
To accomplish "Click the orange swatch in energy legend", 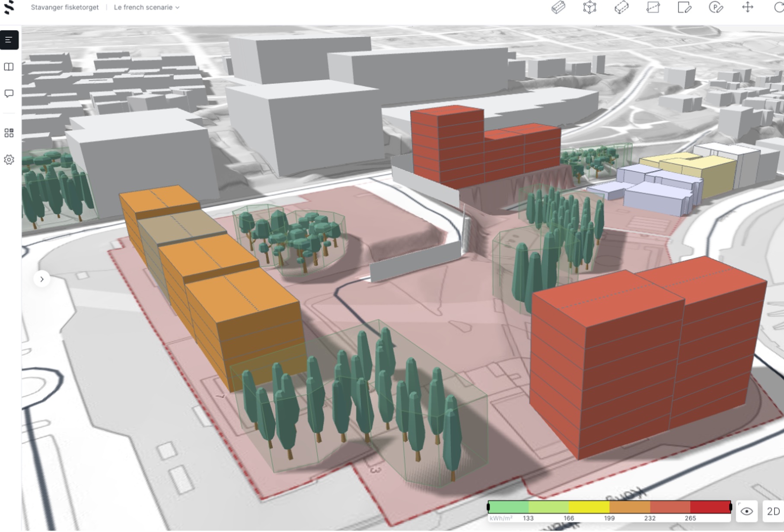I will 629,507.
